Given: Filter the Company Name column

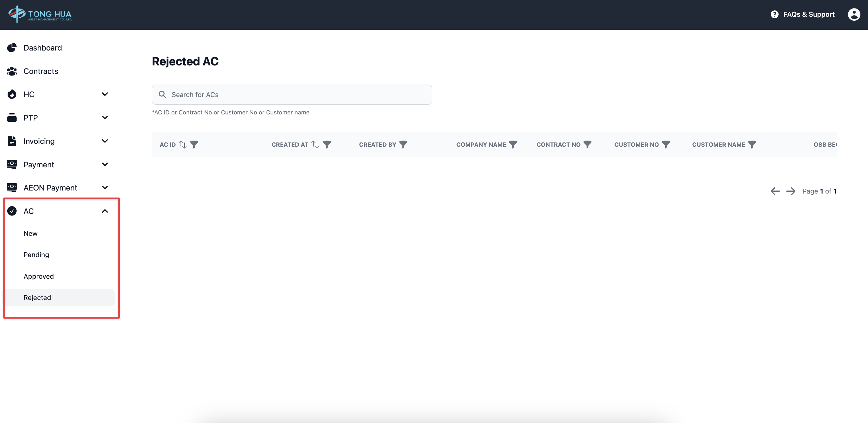Looking at the screenshot, I should [x=513, y=144].
